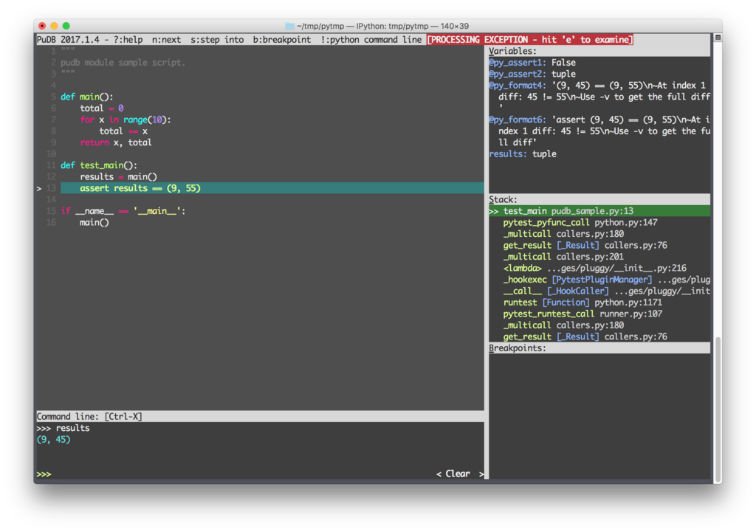Click the '?:help' shortcut label
This screenshot has width=756, height=532.
(128, 40)
